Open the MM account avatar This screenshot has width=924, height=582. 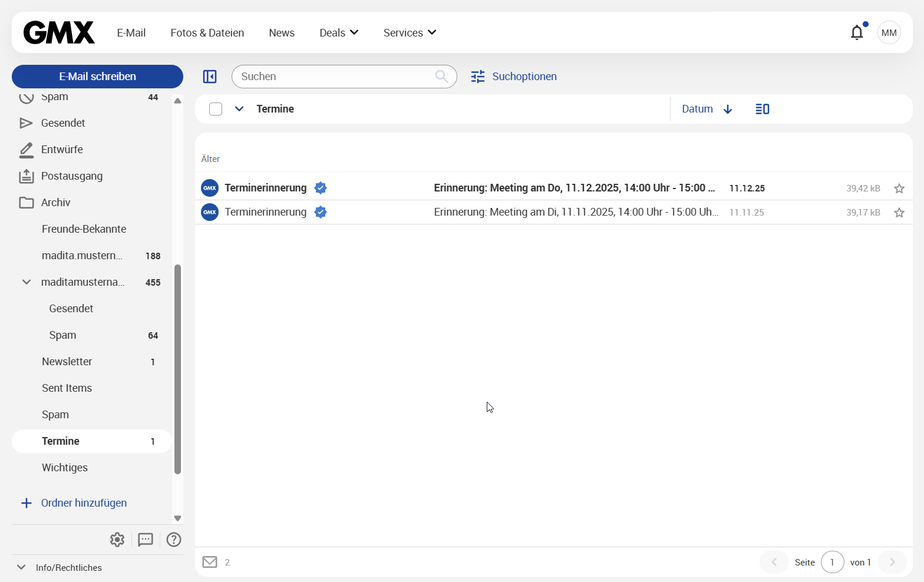pos(889,32)
